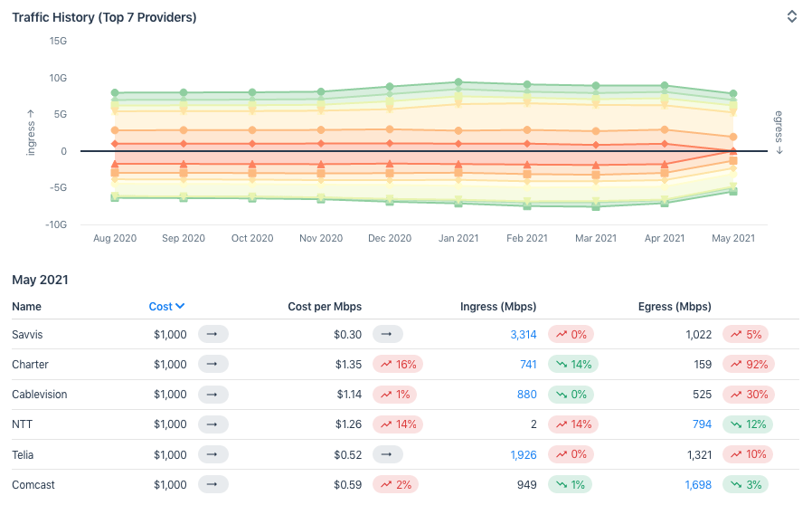
Task: Click Charter egress 92% increase badge
Action: pyautogui.click(x=747, y=365)
